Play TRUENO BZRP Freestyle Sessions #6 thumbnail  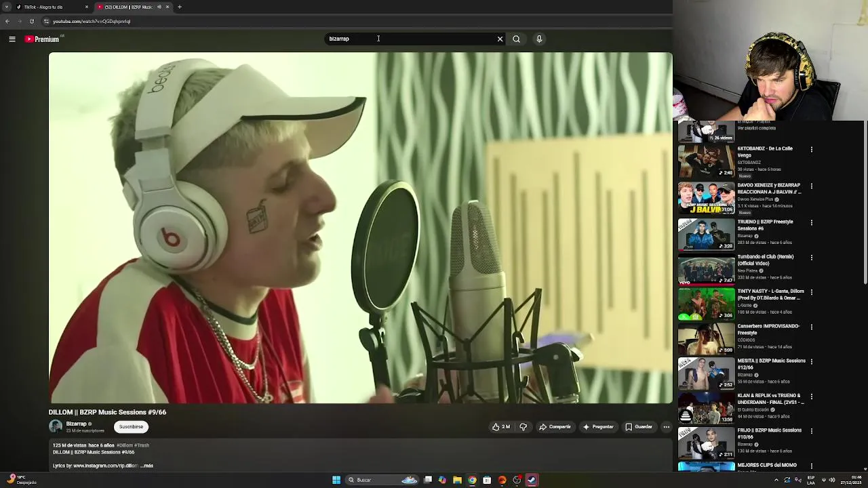[x=706, y=235]
